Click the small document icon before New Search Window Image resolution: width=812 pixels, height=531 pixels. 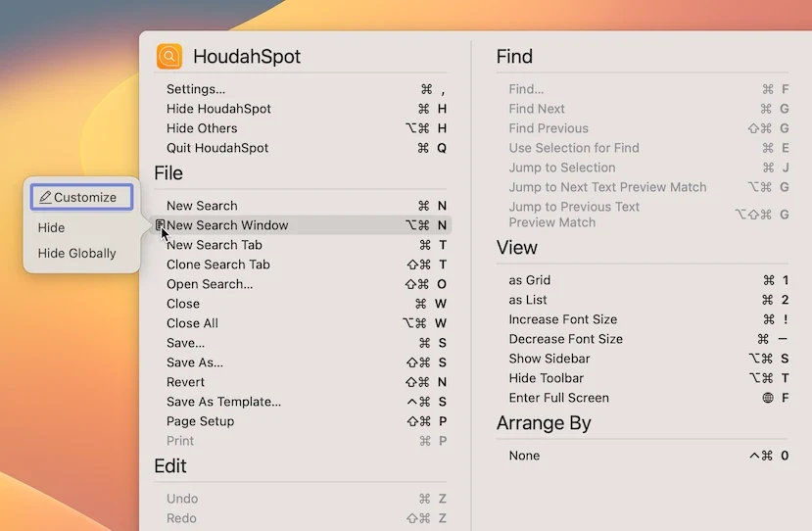[160, 224]
